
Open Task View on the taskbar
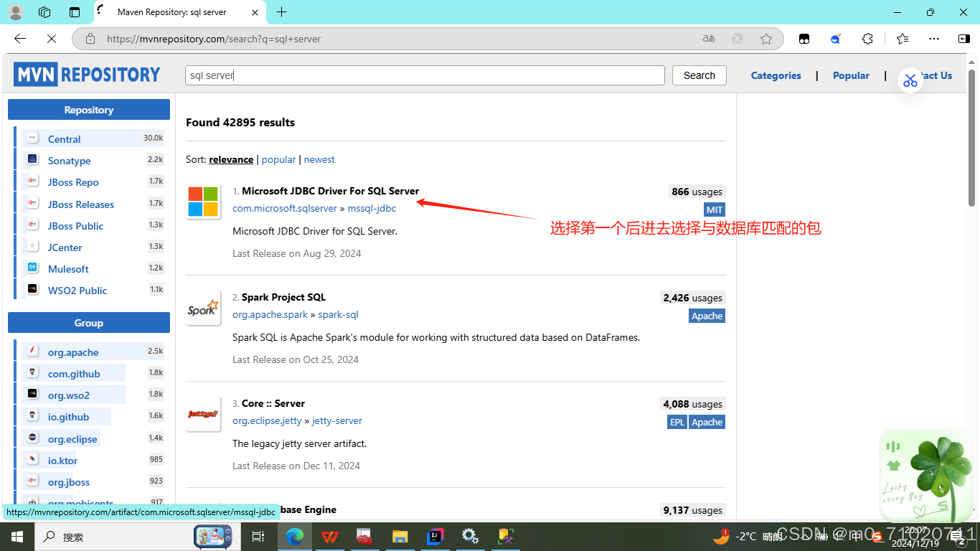tap(258, 536)
